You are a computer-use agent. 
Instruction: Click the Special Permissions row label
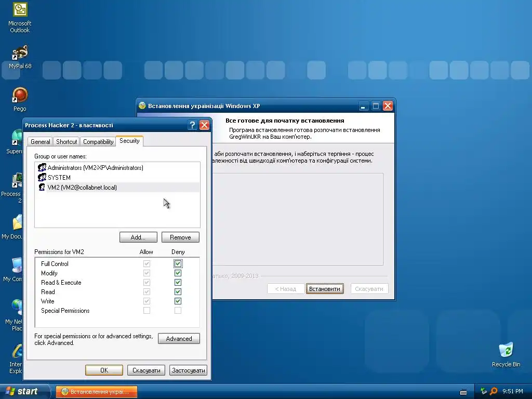[x=65, y=311]
